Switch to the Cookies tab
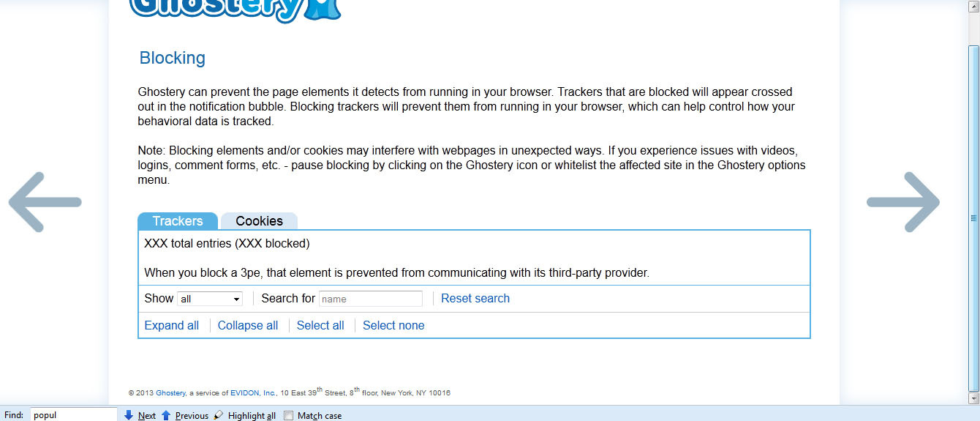 [259, 221]
